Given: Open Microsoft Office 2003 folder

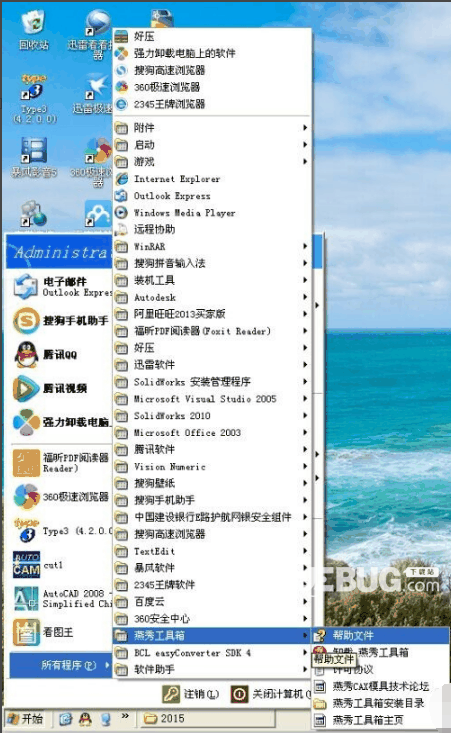Looking at the screenshot, I should tap(213, 432).
